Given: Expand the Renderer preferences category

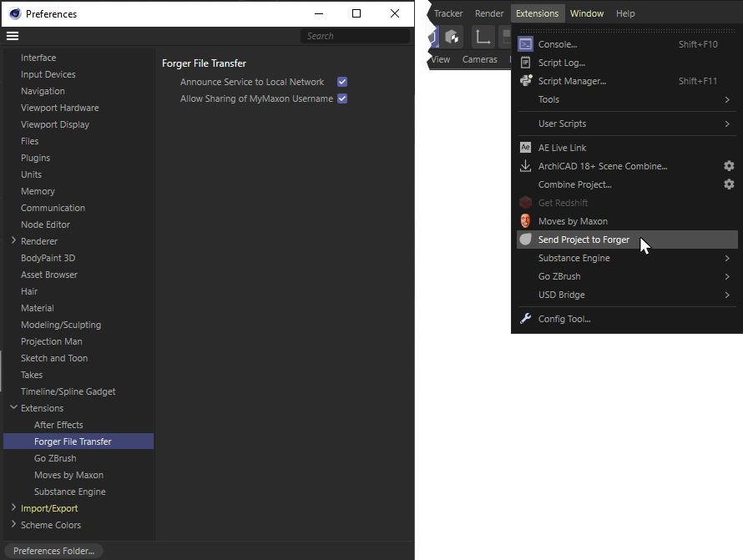Looking at the screenshot, I should (13, 240).
